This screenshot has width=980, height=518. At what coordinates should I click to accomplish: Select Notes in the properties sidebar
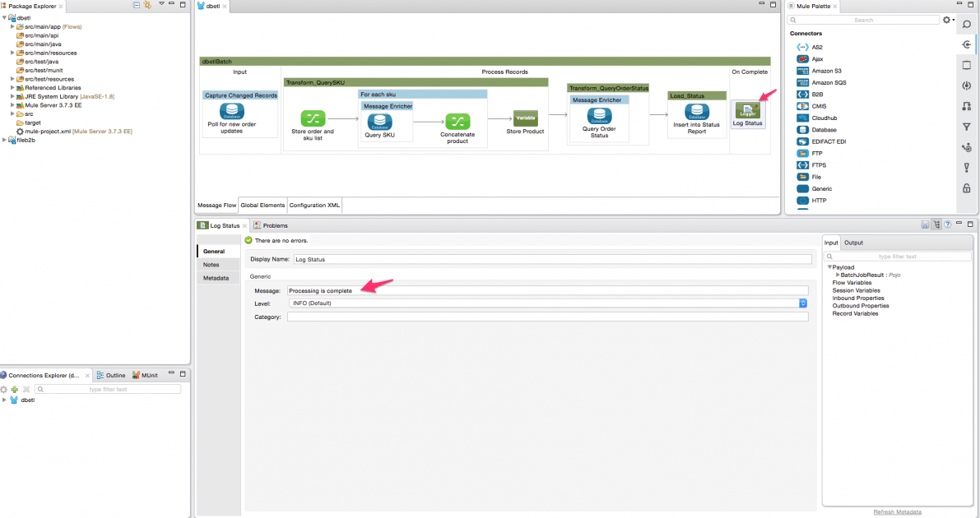click(209, 264)
